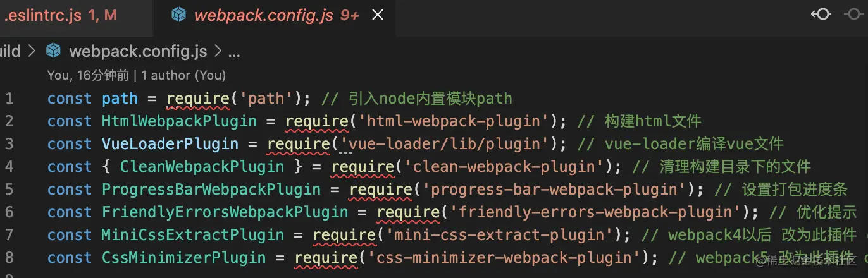The image size is (868, 278).
Task: Click the MiniCssExtractPlugin variable
Action: coord(193,235)
